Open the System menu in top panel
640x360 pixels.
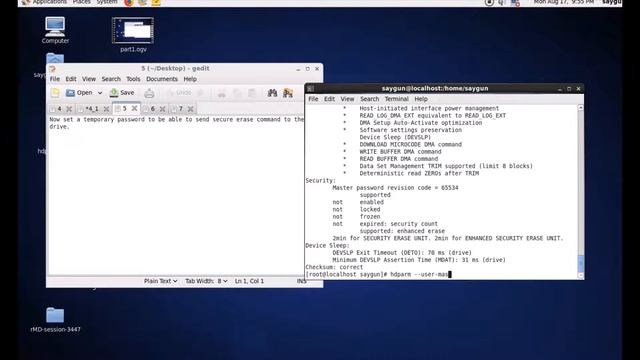coord(107,2)
